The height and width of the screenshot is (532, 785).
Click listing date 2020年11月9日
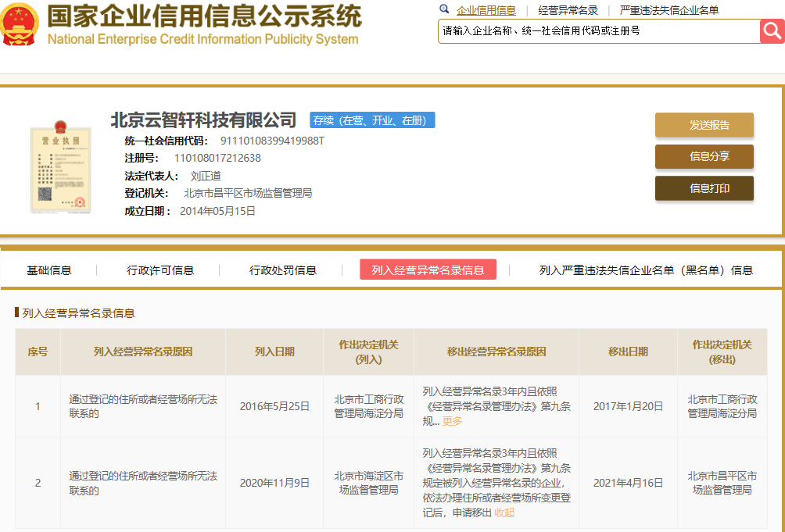click(x=274, y=483)
